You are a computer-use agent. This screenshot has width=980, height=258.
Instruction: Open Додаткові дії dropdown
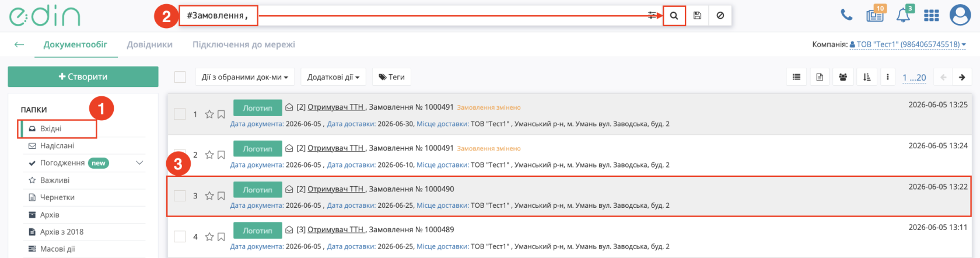pos(333,77)
